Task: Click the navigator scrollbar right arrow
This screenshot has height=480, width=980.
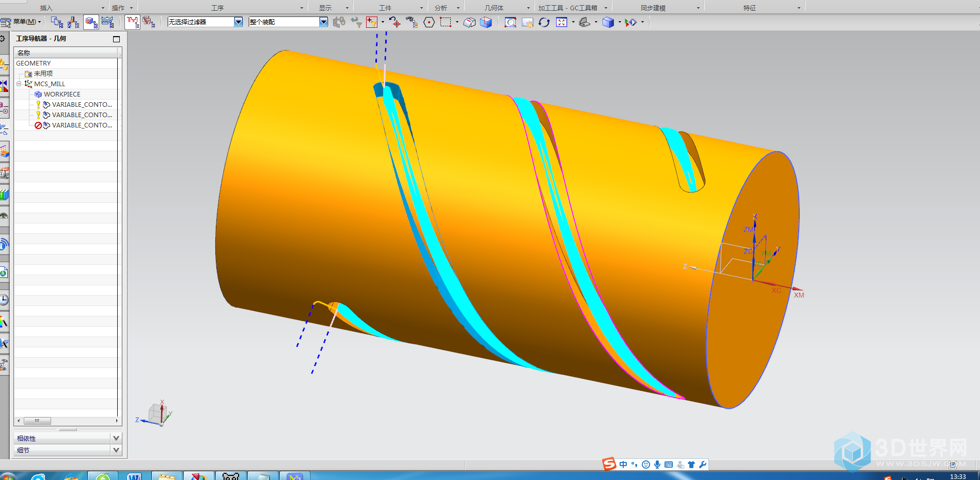Action: [x=117, y=421]
